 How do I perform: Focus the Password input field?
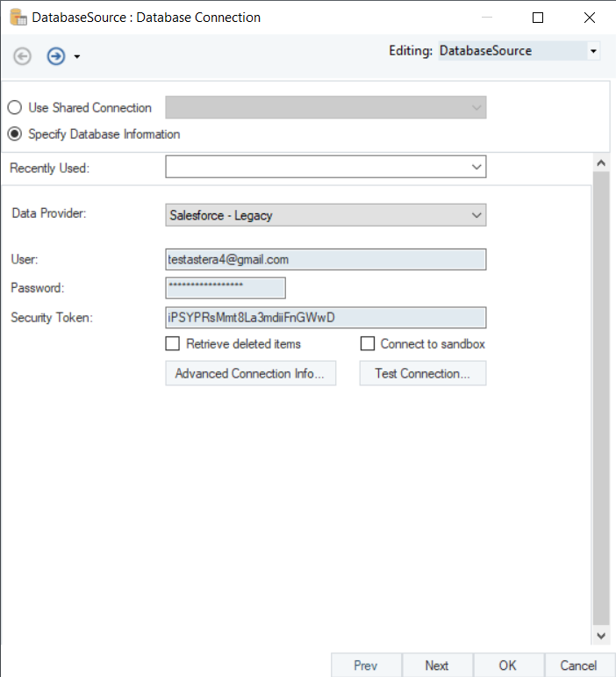pos(226,288)
